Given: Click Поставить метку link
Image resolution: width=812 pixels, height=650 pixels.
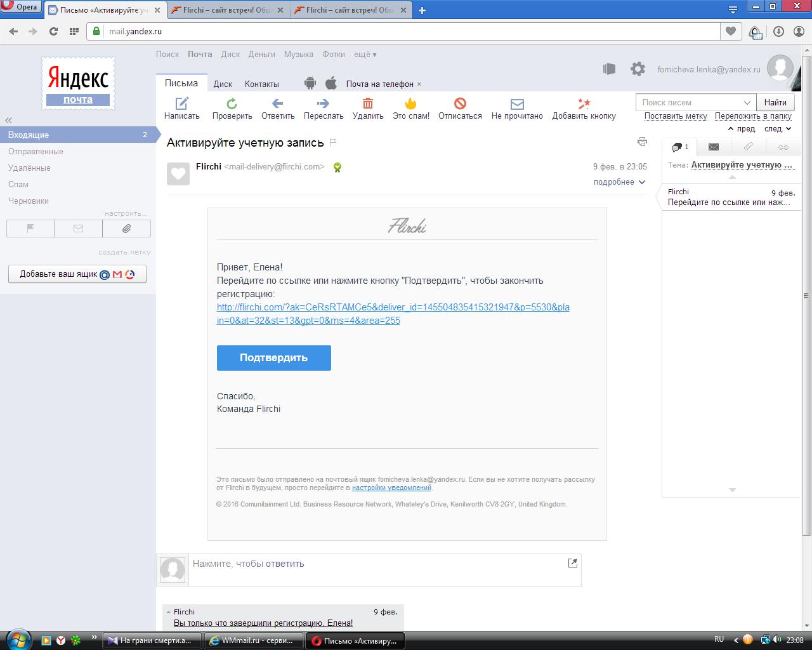Looking at the screenshot, I should tap(676, 116).
